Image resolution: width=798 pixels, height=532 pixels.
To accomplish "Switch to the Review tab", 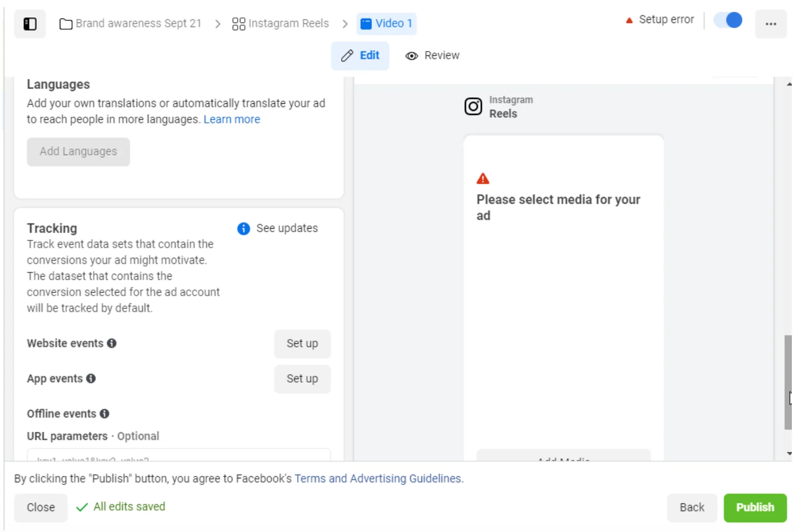I will 432,56.
